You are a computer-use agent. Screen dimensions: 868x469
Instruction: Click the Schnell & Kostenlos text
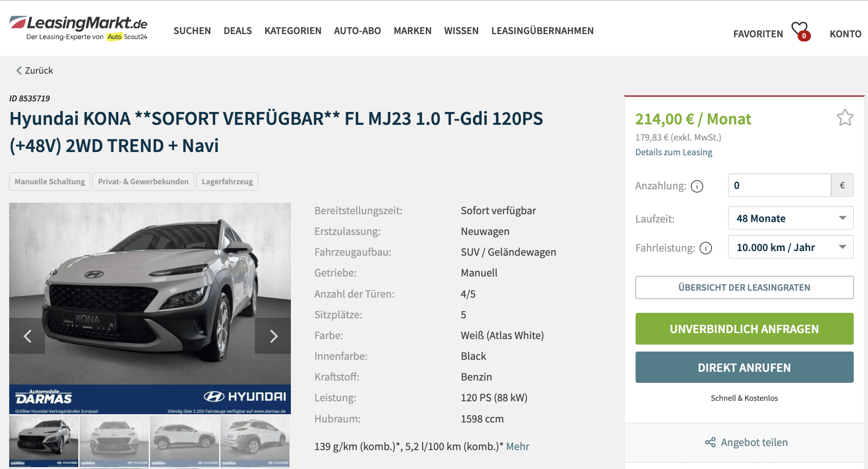coord(744,398)
